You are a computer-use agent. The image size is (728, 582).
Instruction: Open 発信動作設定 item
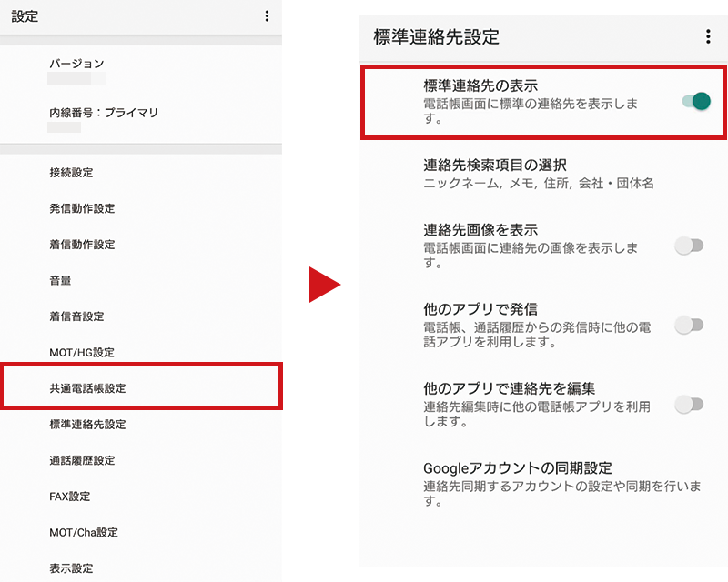(x=141, y=208)
